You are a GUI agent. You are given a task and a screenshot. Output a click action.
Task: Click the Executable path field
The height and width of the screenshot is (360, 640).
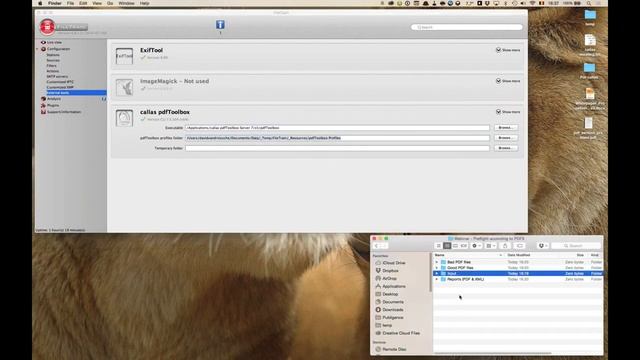(x=337, y=128)
